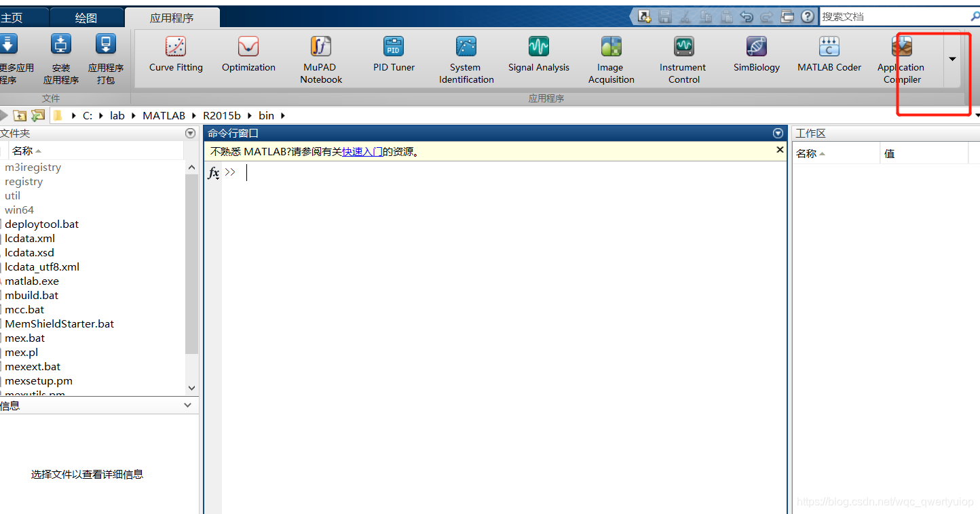
Task: Open help via question mark icon
Action: click(x=808, y=17)
